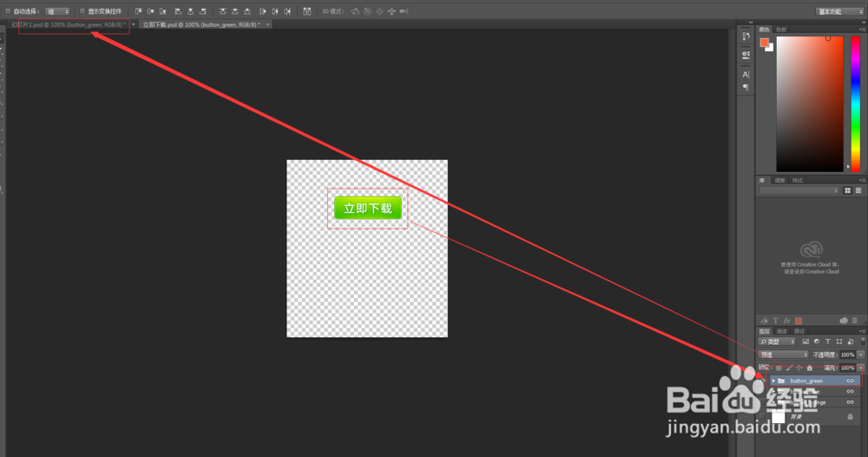868x457 pixels.
Task: Click the auto-align layers icon
Action: click(x=306, y=11)
